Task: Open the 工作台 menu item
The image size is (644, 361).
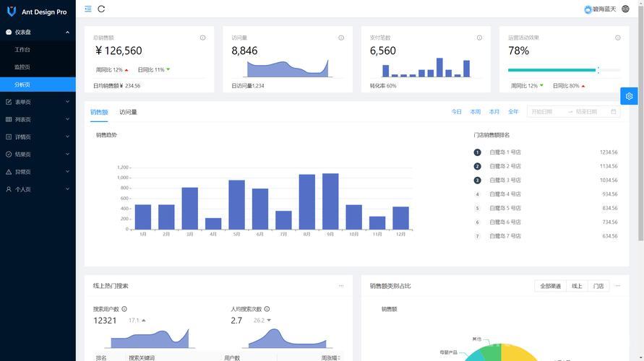Action: 38,50
